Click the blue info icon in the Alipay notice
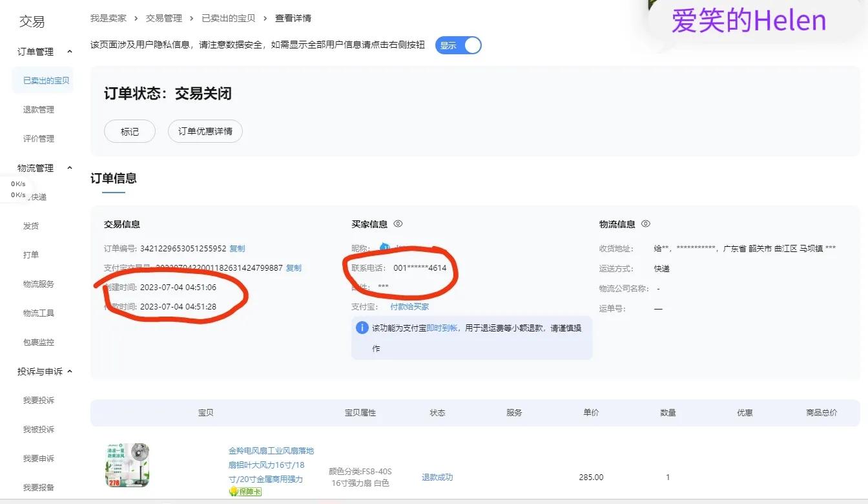The image size is (868, 504). (362, 328)
